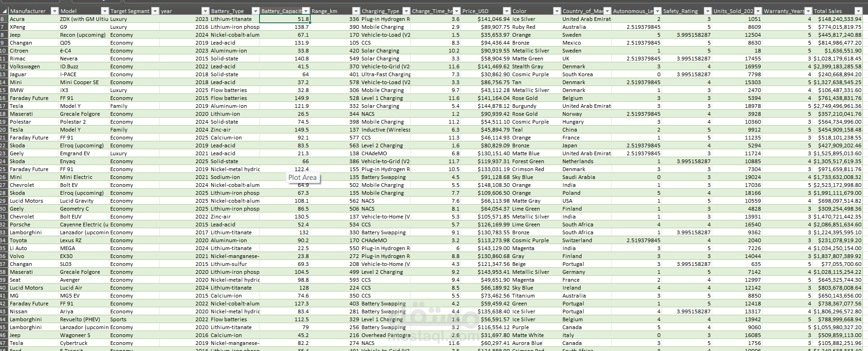Click the Citroen manufacturer cell
The image size is (868, 351).
[x=33, y=51]
